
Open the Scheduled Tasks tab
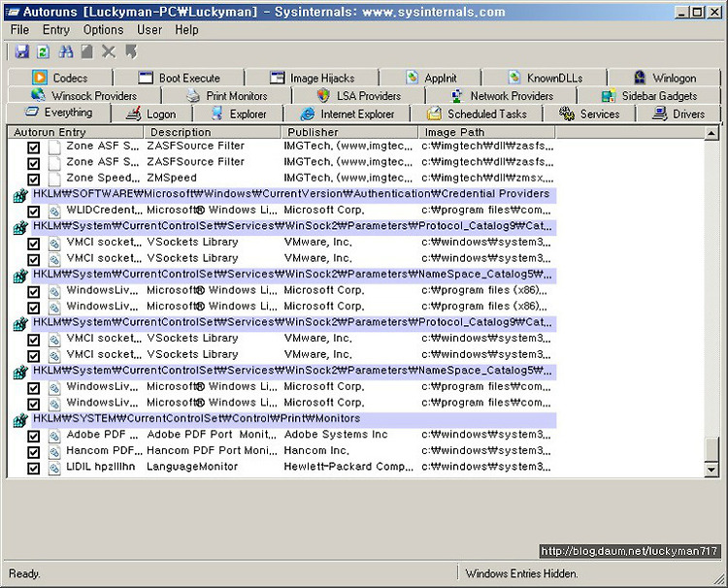coord(477,114)
